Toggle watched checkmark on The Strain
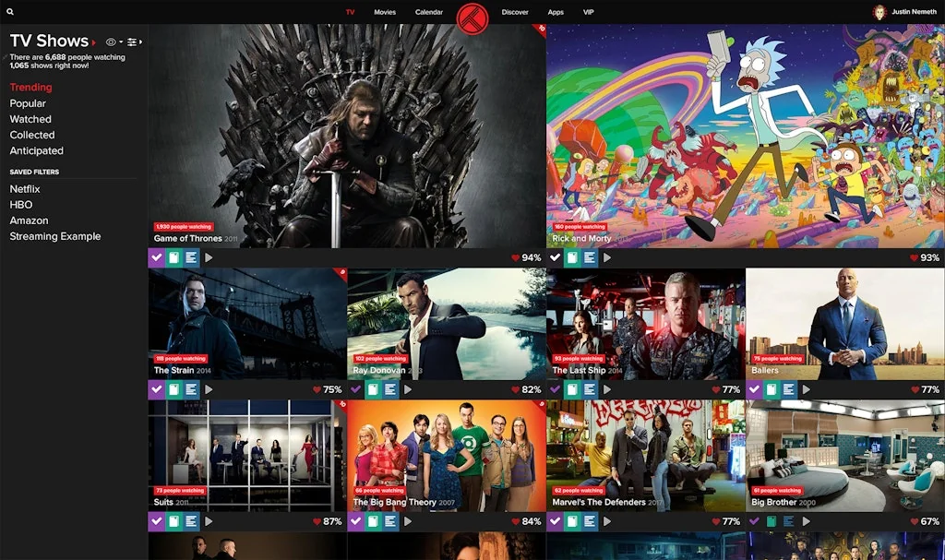 157,389
